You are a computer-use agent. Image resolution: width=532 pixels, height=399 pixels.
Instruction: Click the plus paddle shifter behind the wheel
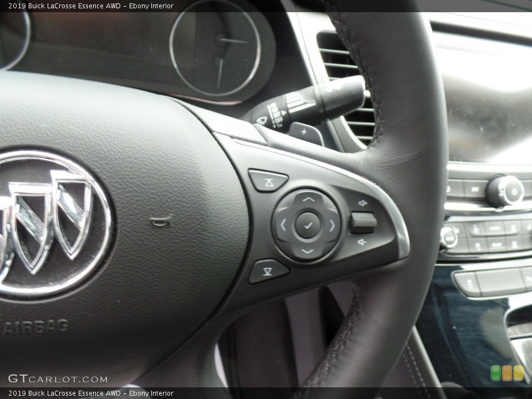click(x=306, y=132)
